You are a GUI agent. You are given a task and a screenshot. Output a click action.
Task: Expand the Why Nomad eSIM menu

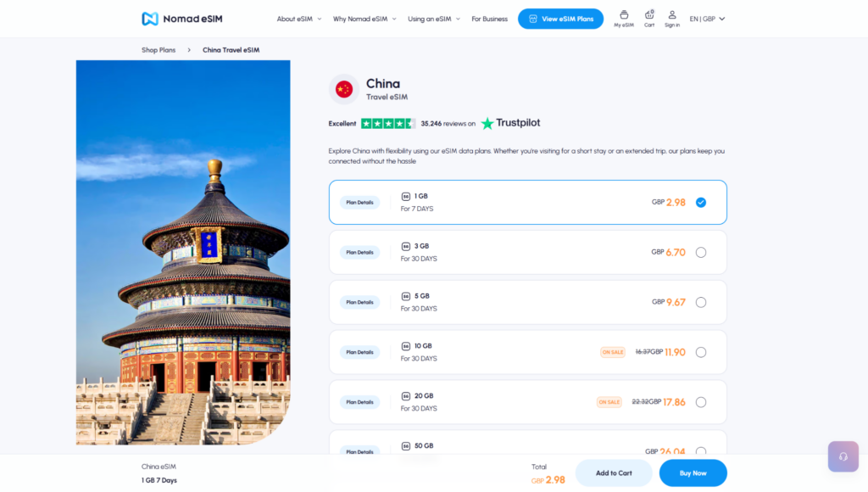pyautogui.click(x=364, y=19)
